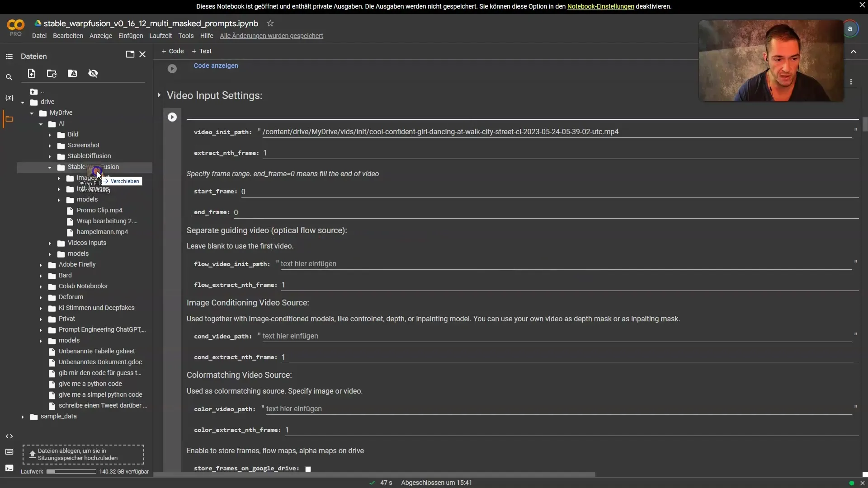The height and width of the screenshot is (488, 868).
Task: Click the add Text cell button
Action: pyautogui.click(x=201, y=51)
